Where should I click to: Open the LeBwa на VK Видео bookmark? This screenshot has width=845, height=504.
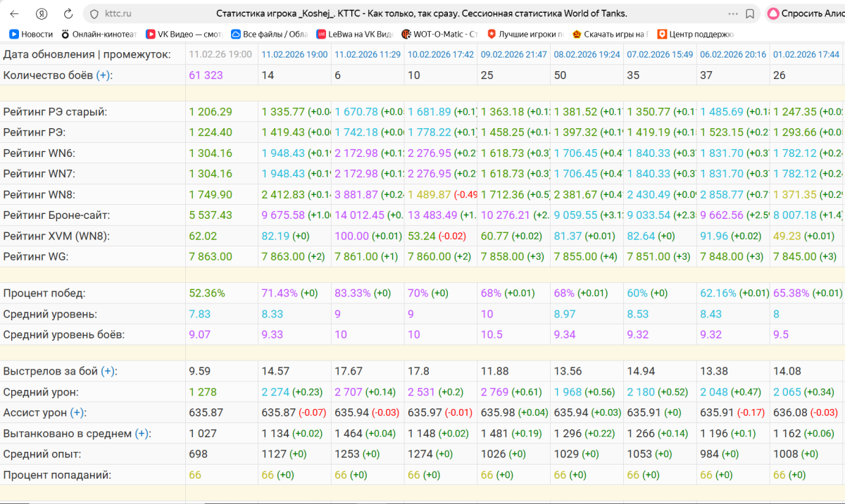click(355, 34)
